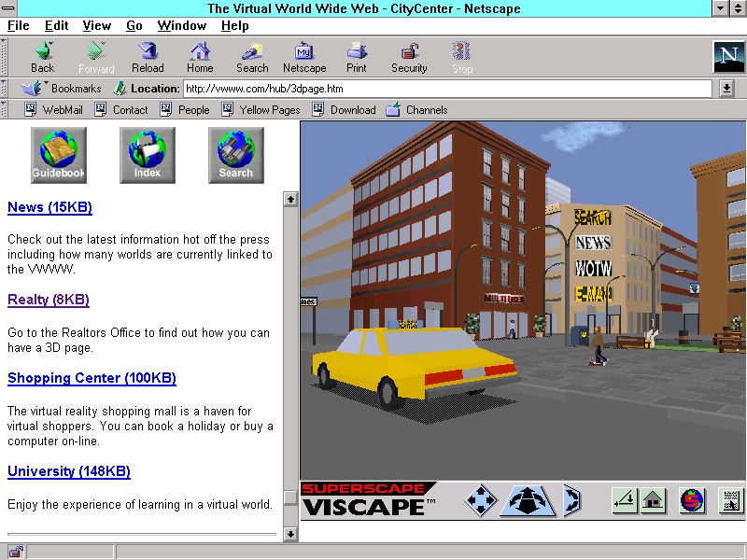Click the Forward toolbar icon
Image resolution: width=747 pixels, height=560 pixels.
pyautogui.click(x=96, y=57)
